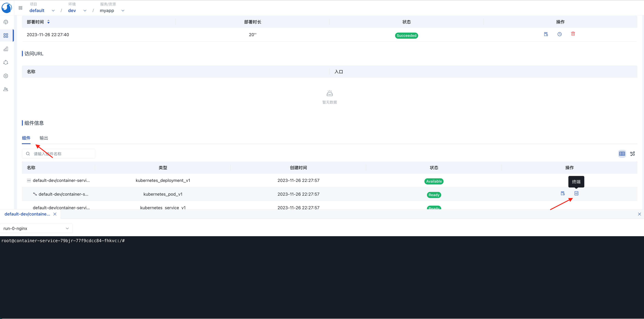Screen dimensions: 644x319
Task: Click the 访问URL section heading
Action: [x=34, y=54]
